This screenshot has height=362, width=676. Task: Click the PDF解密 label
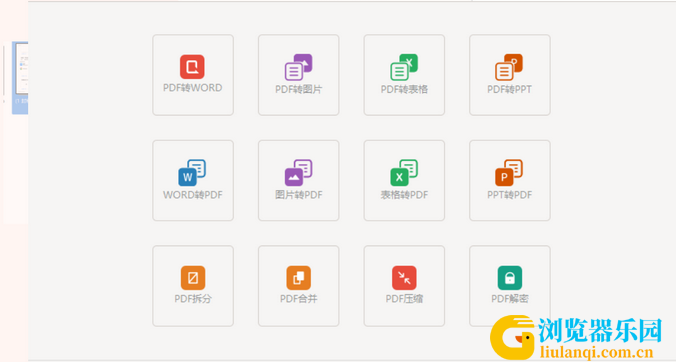[x=510, y=299]
